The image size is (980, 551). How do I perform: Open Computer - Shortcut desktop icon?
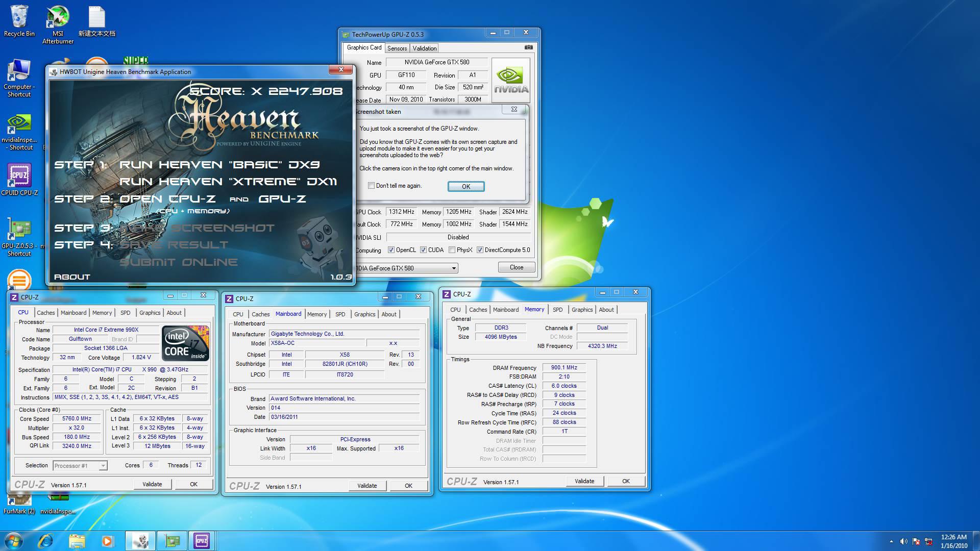point(19,78)
